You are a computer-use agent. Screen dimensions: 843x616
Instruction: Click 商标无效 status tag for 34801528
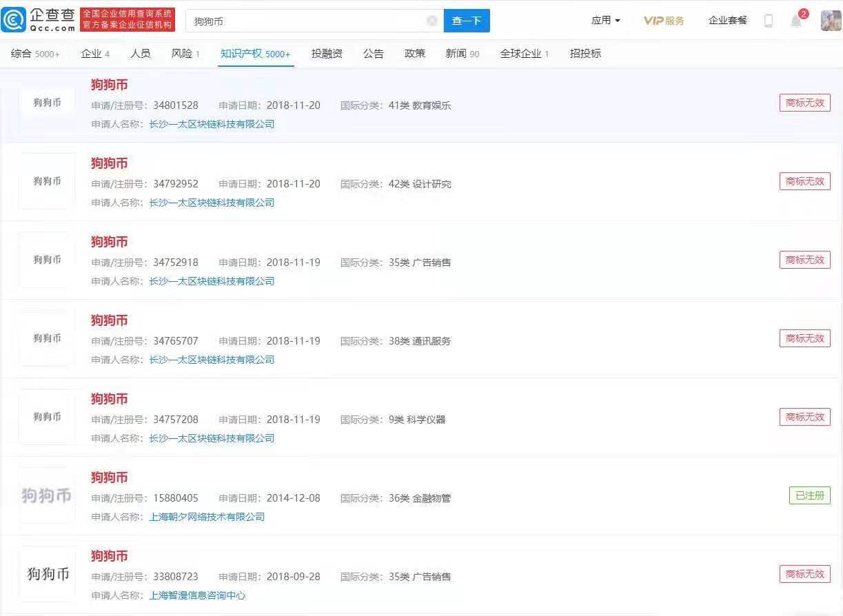click(805, 103)
